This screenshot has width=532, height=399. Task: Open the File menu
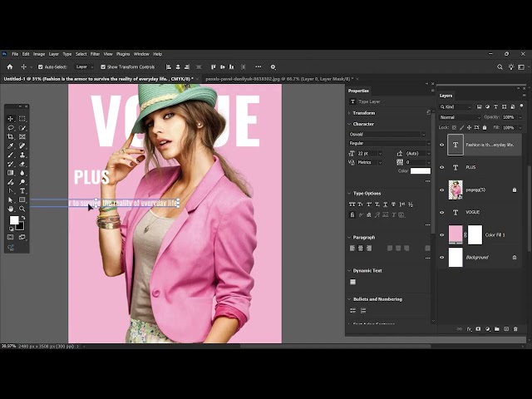(x=15, y=54)
